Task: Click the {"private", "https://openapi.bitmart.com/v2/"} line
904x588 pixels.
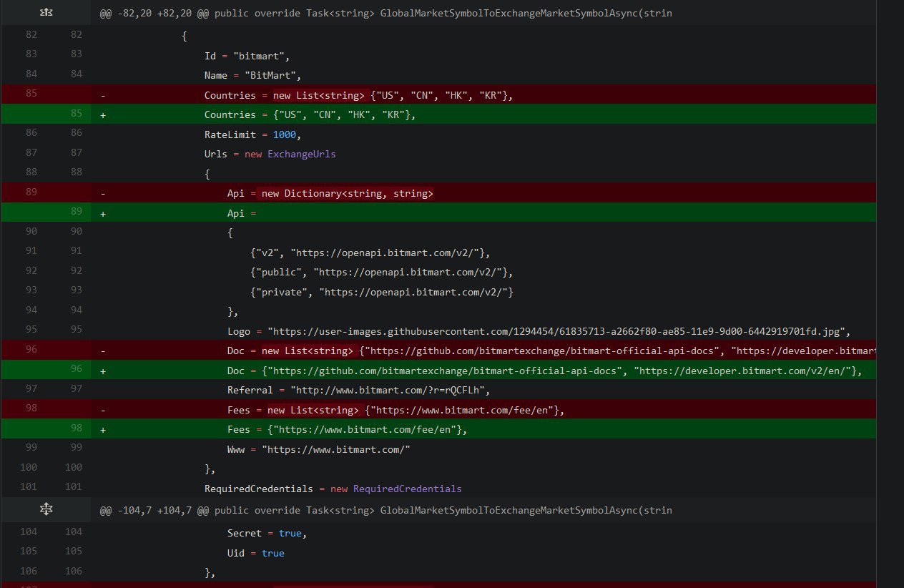Action: click(382, 292)
